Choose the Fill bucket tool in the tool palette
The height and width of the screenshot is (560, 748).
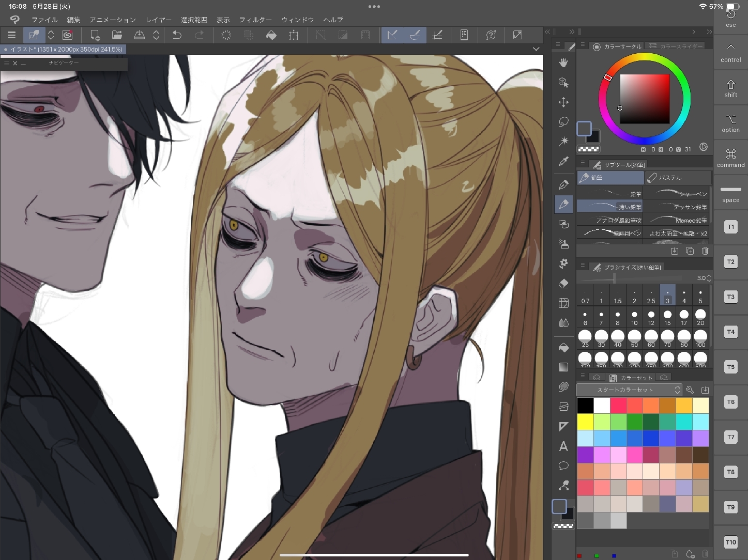(x=563, y=348)
